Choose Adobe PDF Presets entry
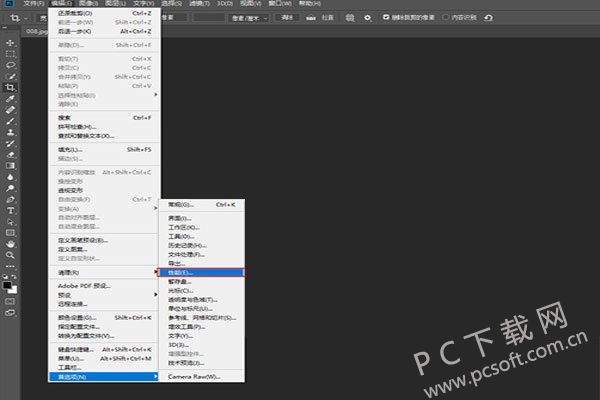600x400 pixels. [104, 286]
